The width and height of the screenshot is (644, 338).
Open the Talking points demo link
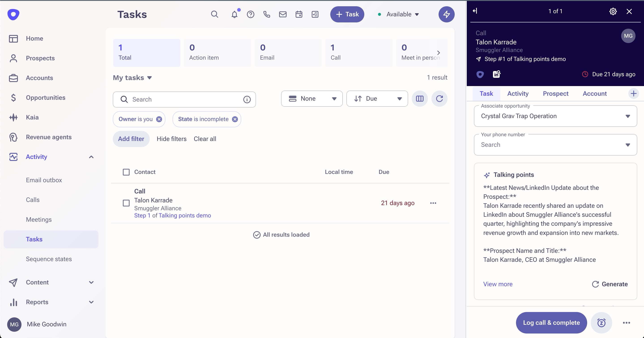click(185, 216)
